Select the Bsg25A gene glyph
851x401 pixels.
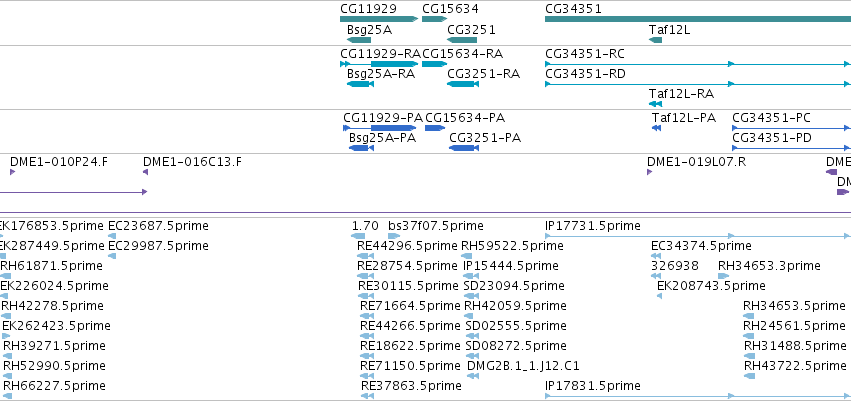coord(359,40)
